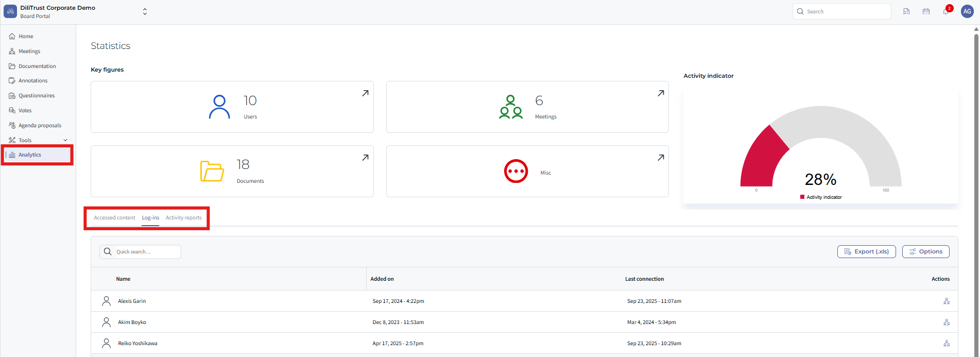The image size is (980, 357).
Task: Switch to the Activity reports tab
Action: tap(184, 218)
